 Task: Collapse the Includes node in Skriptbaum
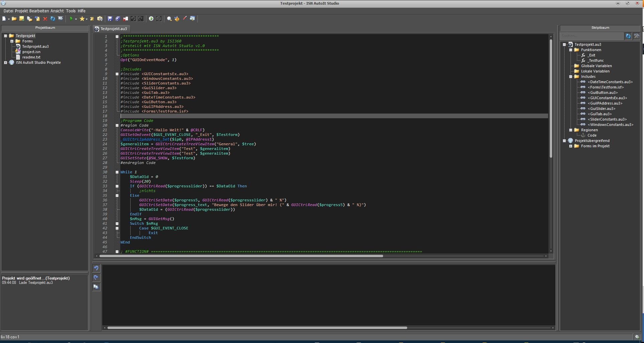pyautogui.click(x=571, y=76)
